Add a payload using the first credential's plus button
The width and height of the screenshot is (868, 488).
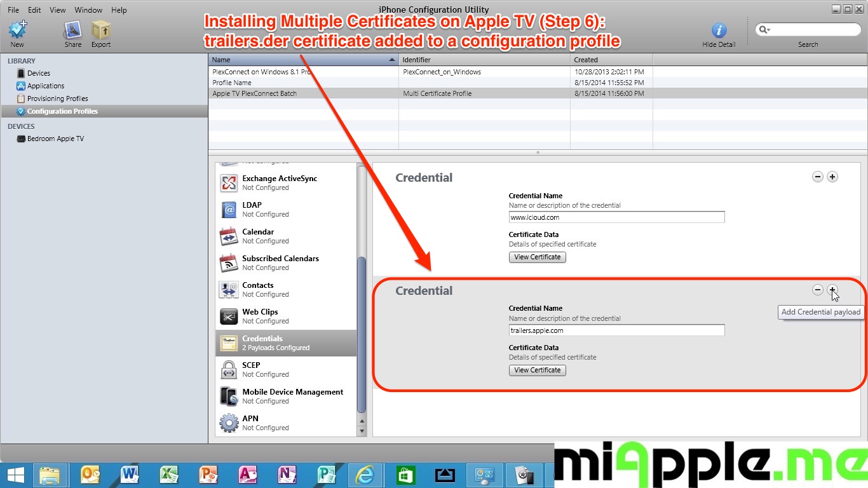click(832, 177)
